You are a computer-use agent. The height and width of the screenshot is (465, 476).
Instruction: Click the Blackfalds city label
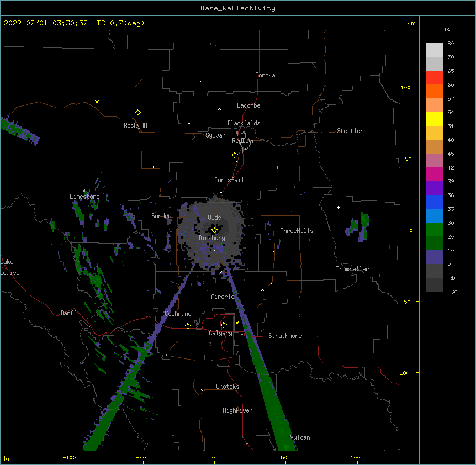coord(244,123)
